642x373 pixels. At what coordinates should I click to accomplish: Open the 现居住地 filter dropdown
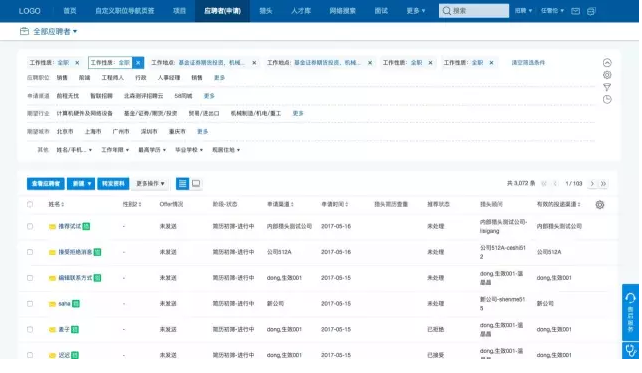click(x=227, y=151)
